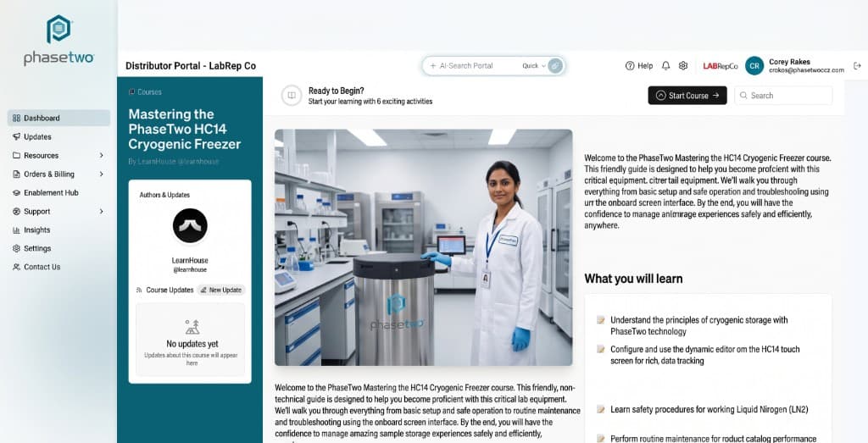Open the notifications bell
This screenshot has width=868, height=443.
[666, 65]
